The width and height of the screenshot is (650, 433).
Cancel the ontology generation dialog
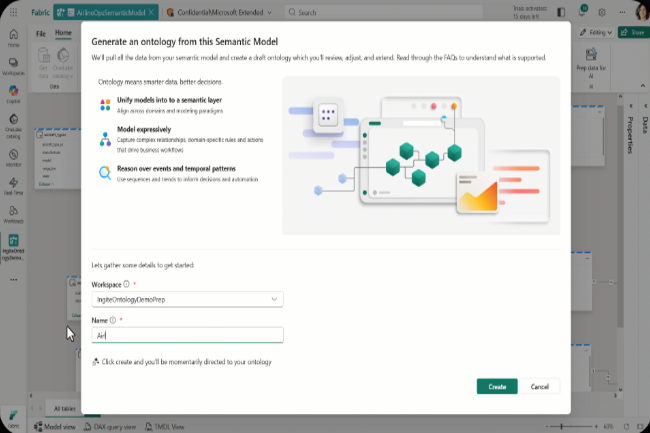coord(539,386)
